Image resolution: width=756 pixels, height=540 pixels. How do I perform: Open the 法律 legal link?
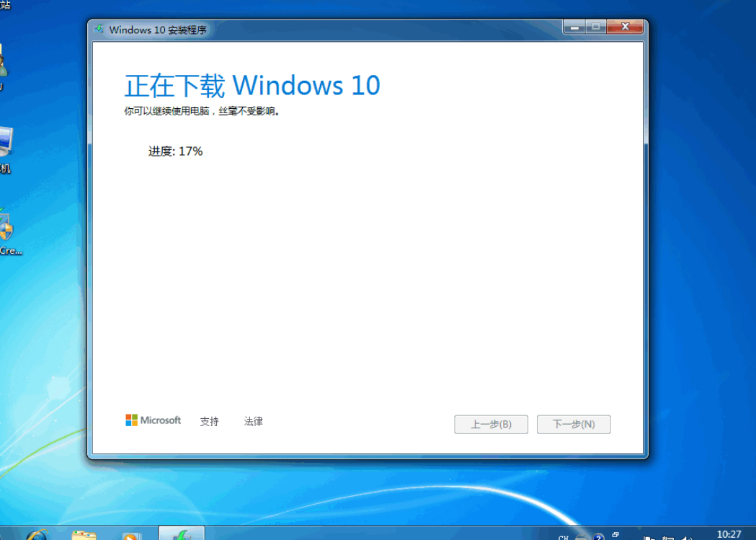[253, 421]
